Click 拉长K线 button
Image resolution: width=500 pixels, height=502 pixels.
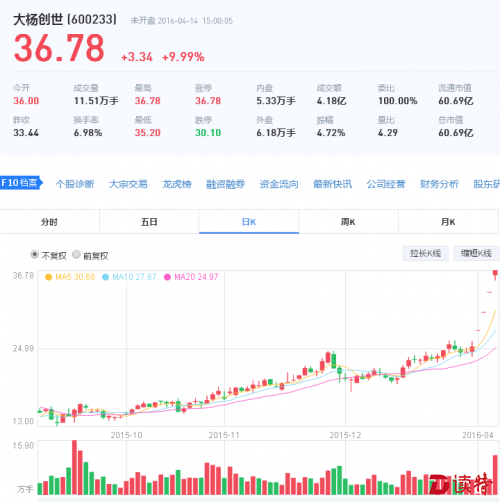point(426,253)
